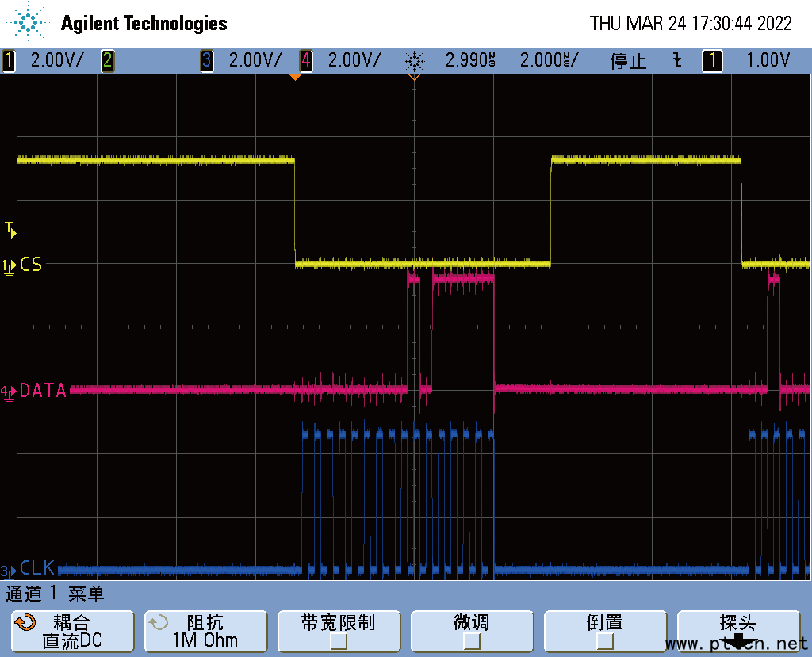Screen dimensions: 812x657
Task: Click the 2.000 timebase per division readout
Action: pyautogui.click(x=549, y=60)
